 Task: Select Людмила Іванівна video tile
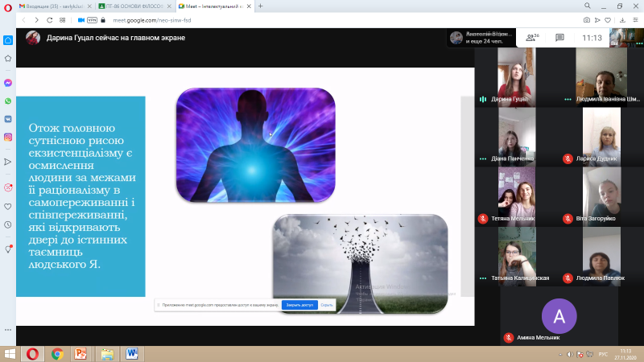pos(601,77)
